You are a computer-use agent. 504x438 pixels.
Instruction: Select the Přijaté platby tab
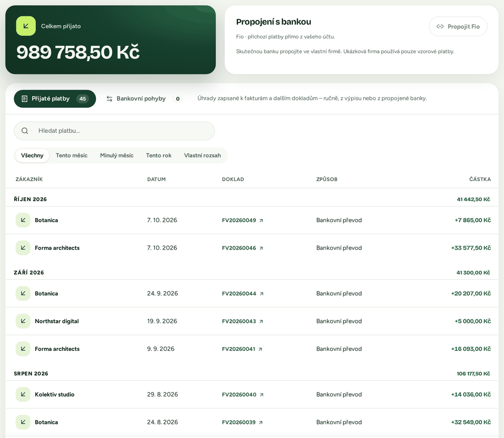[x=55, y=99]
